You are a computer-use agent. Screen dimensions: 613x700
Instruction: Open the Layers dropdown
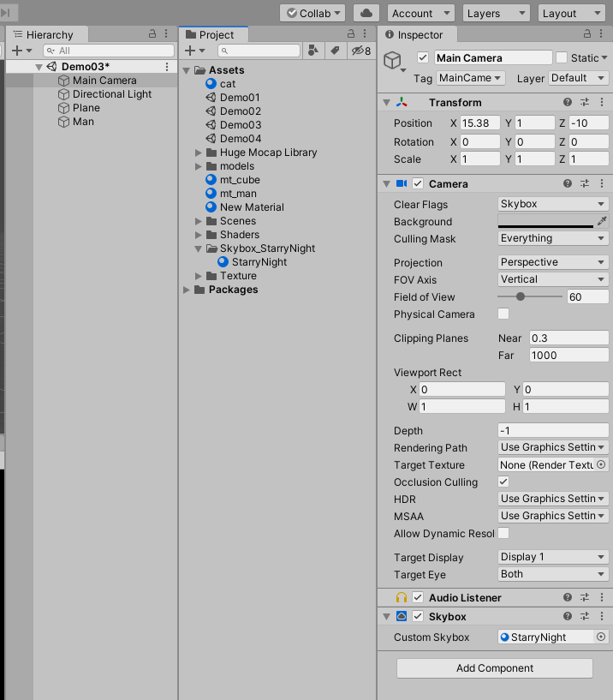click(496, 13)
